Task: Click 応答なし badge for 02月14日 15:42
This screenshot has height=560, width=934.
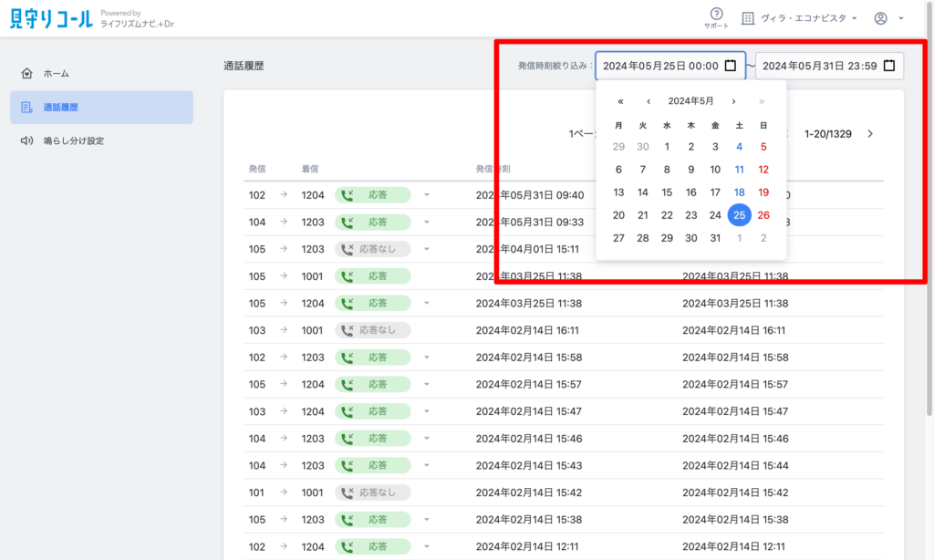Action: [373, 493]
